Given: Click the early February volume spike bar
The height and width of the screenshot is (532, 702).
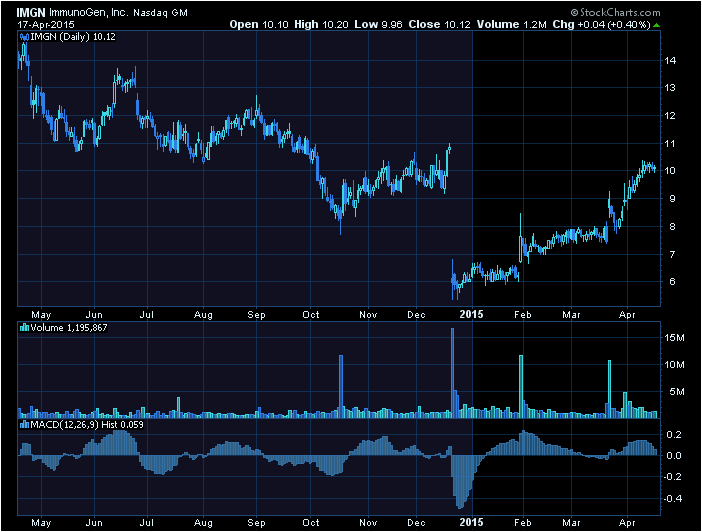Looking at the screenshot, I should click(x=521, y=386).
